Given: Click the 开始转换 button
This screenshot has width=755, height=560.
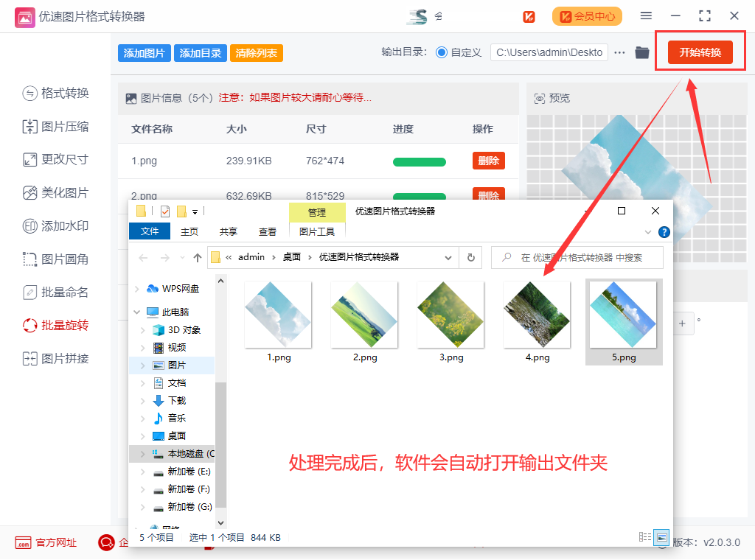Looking at the screenshot, I should (x=700, y=52).
